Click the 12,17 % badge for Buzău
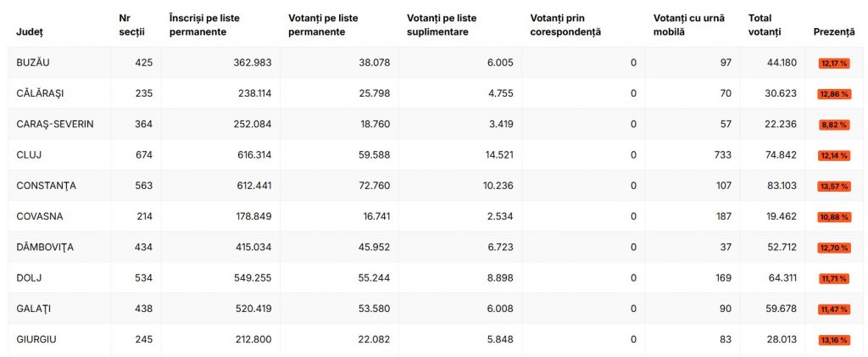This screenshot has height=357, width=868. point(834,63)
